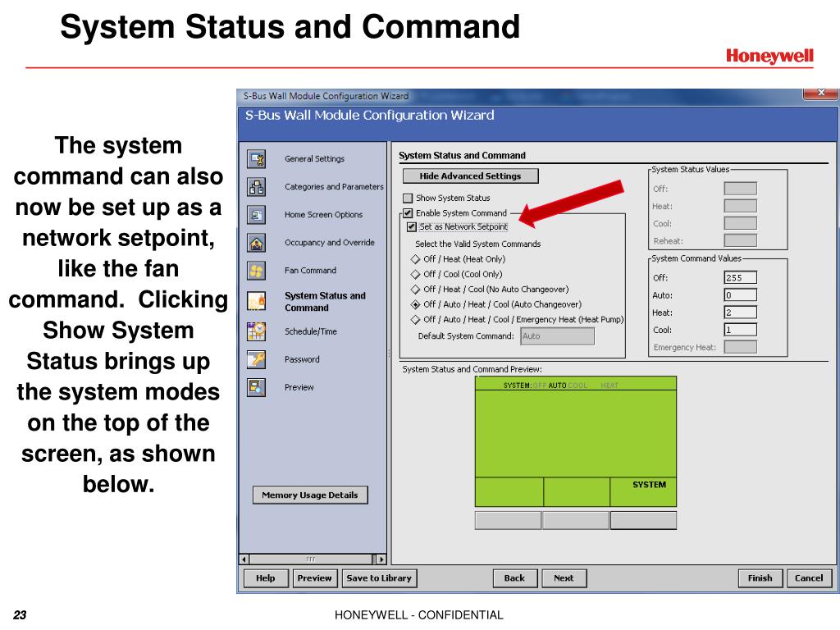
Task: Open the Password page label
Action: (x=302, y=359)
